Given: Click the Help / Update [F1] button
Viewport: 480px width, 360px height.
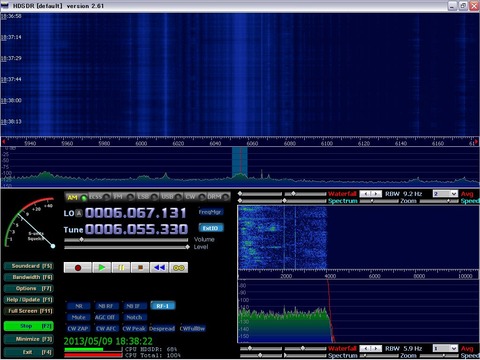Looking at the screenshot, I should point(29,300).
